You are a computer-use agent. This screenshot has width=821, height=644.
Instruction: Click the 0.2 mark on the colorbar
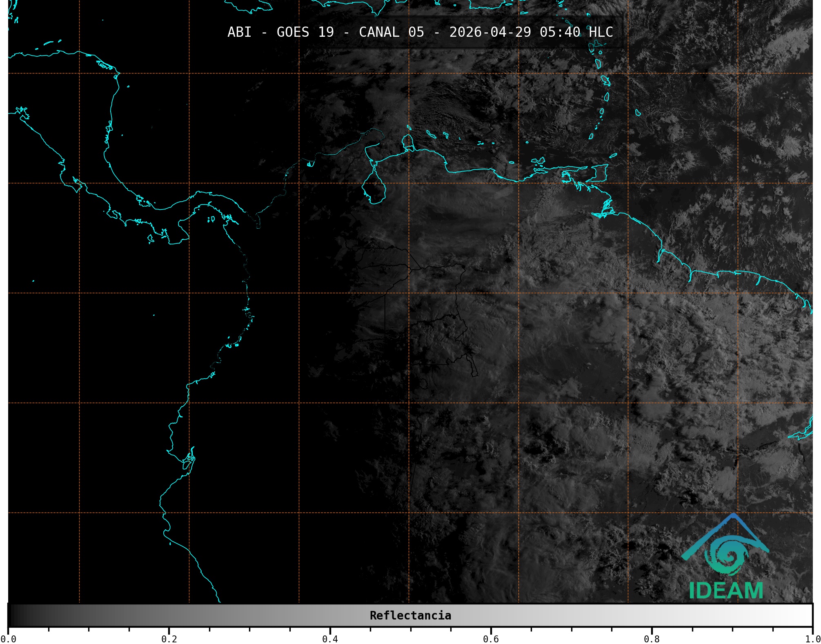tap(169, 639)
